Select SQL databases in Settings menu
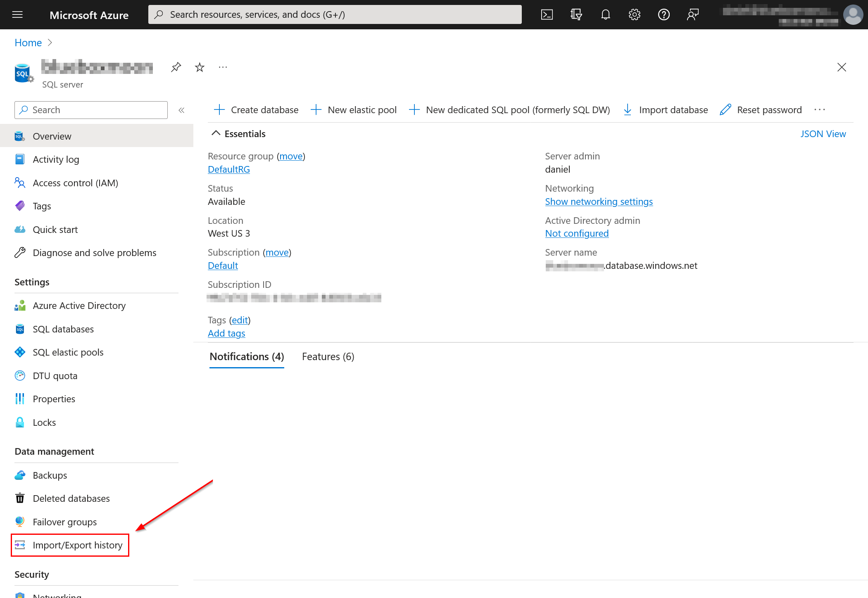The width and height of the screenshot is (868, 598). (63, 329)
